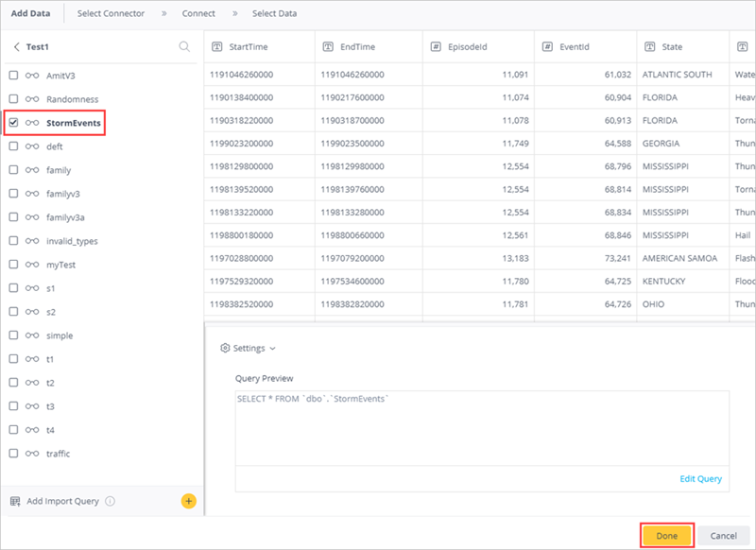756x550 pixels.
Task: Click the glasses preview icon for StormEvents
Action: [32, 123]
